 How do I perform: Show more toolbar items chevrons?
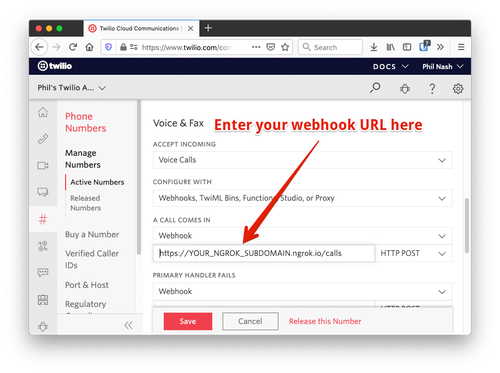(440, 47)
